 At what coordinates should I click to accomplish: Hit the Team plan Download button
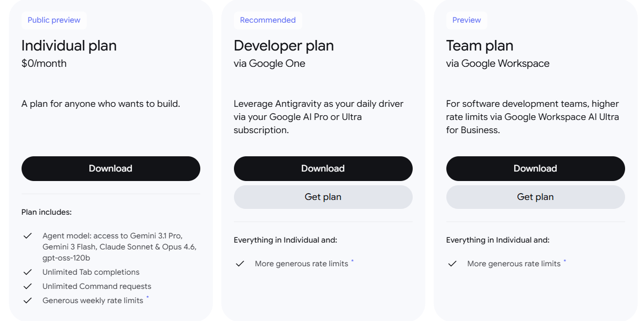point(535,168)
